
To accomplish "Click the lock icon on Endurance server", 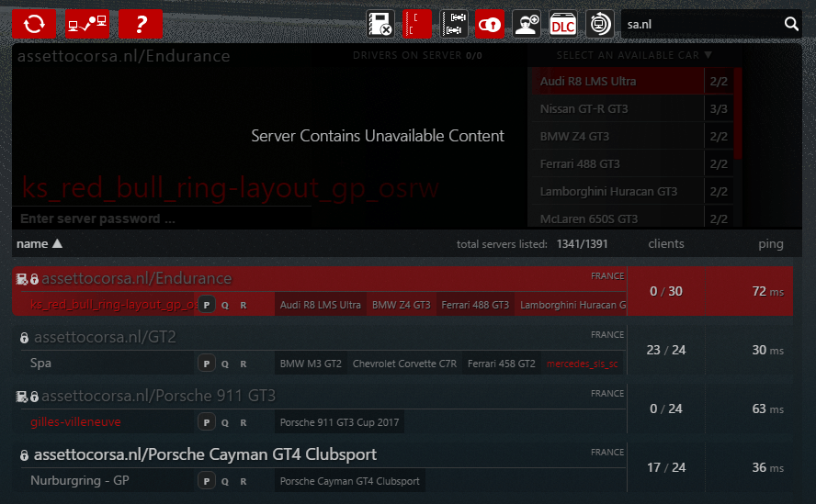I will (34, 279).
